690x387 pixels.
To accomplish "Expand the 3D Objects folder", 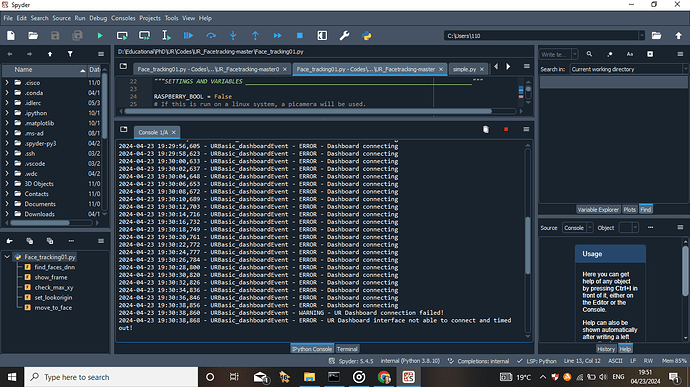I will click(7, 184).
